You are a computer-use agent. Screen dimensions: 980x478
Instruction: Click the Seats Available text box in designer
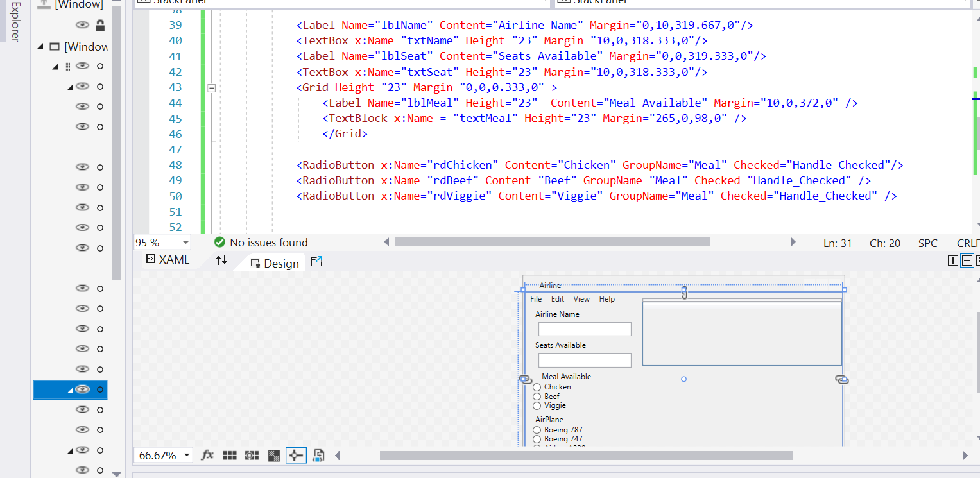click(585, 360)
